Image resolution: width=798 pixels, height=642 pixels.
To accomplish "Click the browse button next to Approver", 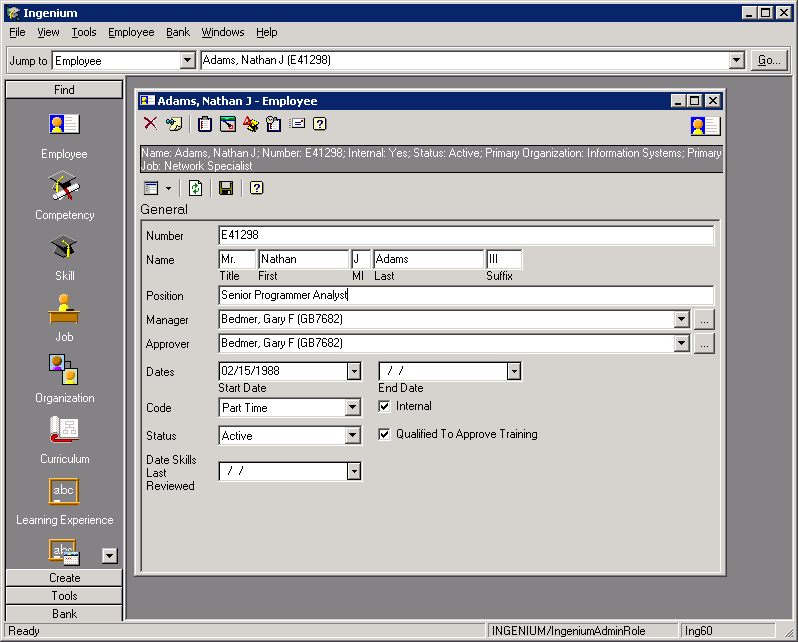I will pos(705,344).
